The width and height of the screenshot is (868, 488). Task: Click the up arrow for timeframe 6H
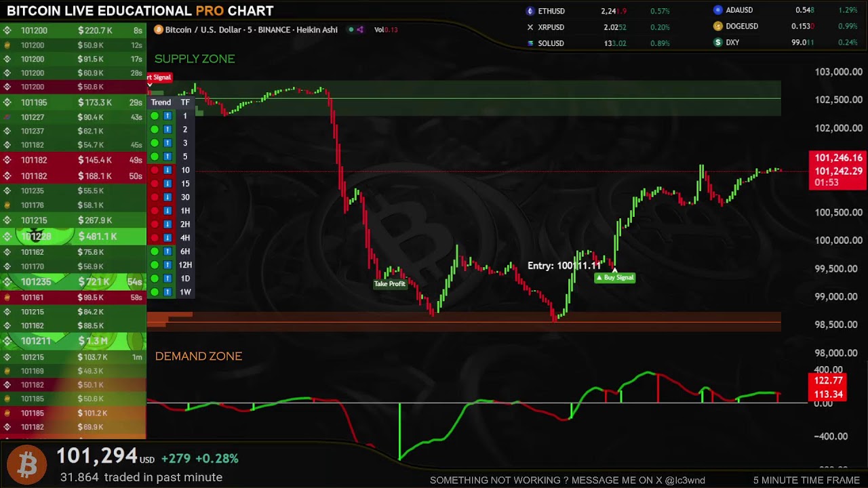click(167, 251)
